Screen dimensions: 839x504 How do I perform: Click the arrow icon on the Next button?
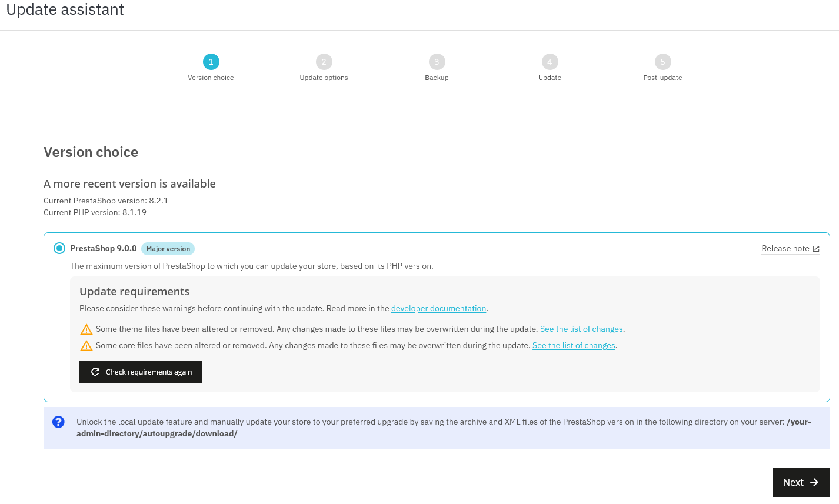tap(814, 482)
